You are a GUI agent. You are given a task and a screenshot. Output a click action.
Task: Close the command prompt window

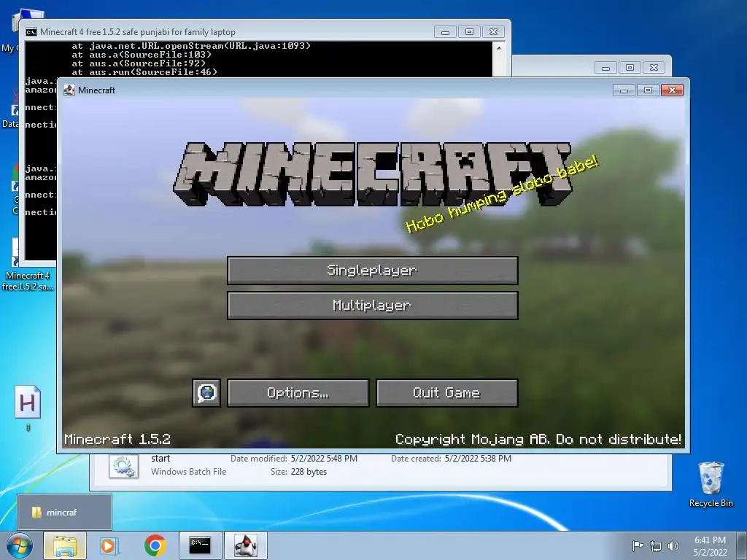point(494,32)
